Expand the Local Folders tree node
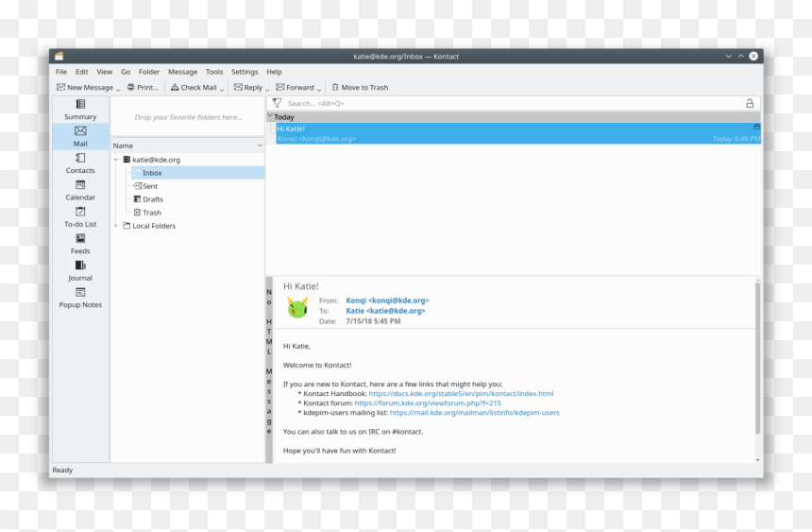Viewport: 812px width, 532px height. pyautogui.click(x=116, y=226)
